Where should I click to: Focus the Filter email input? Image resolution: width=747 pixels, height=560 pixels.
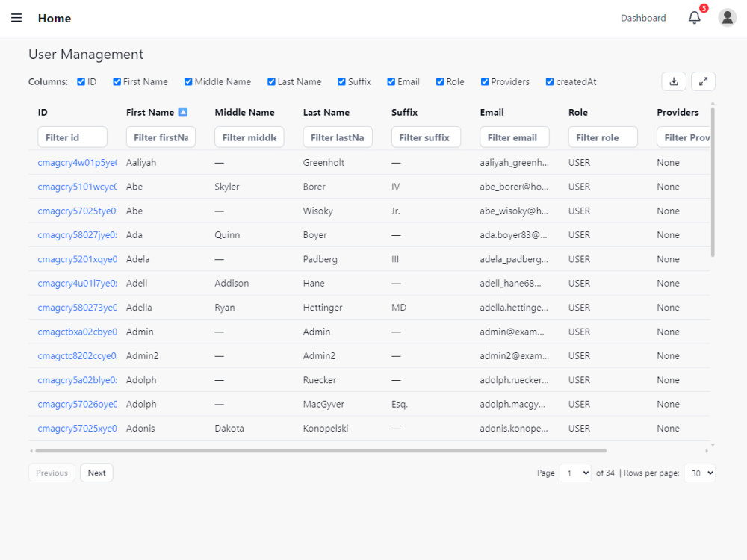tap(515, 137)
